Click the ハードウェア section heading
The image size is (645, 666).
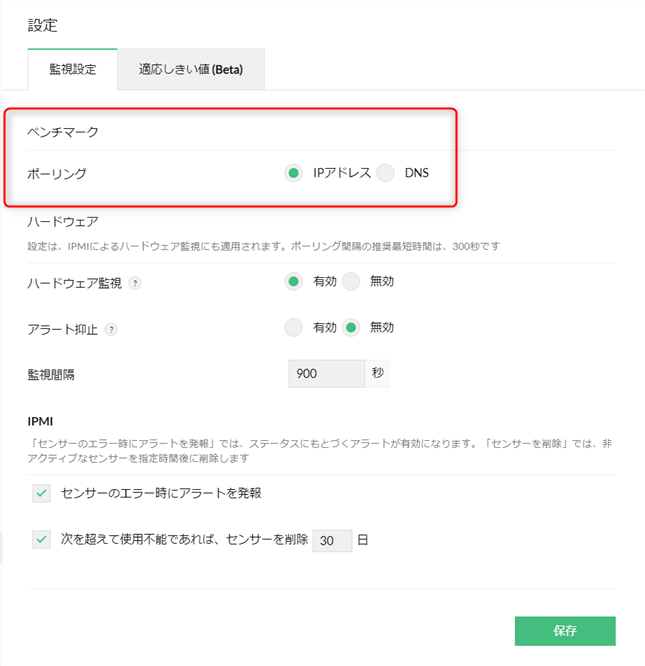coord(62,221)
